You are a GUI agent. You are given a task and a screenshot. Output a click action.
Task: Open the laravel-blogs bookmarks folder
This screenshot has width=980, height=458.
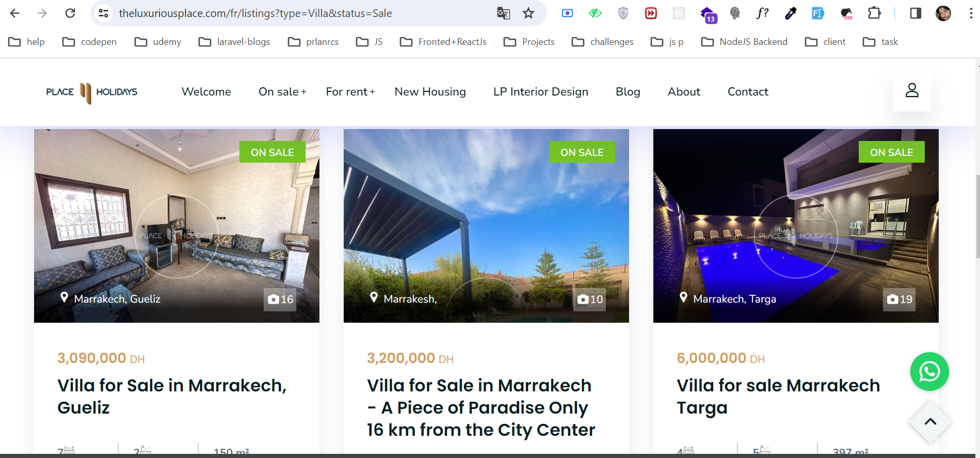pyautogui.click(x=234, y=42)
